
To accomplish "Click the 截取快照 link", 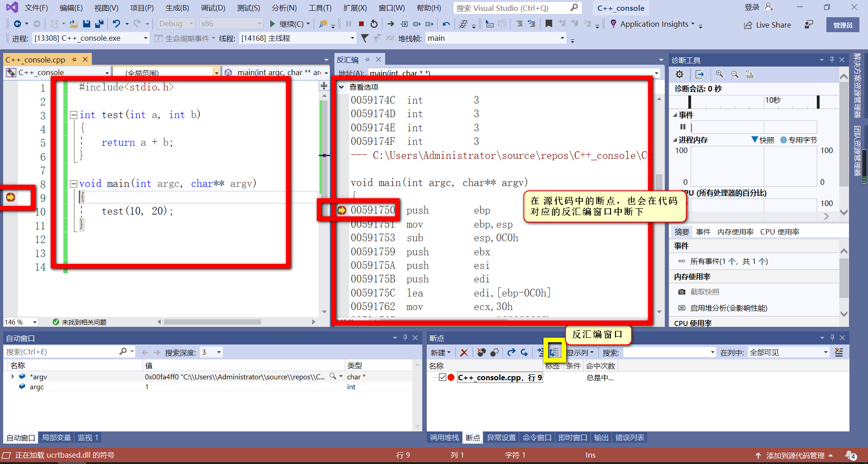I will click(705, 292).
